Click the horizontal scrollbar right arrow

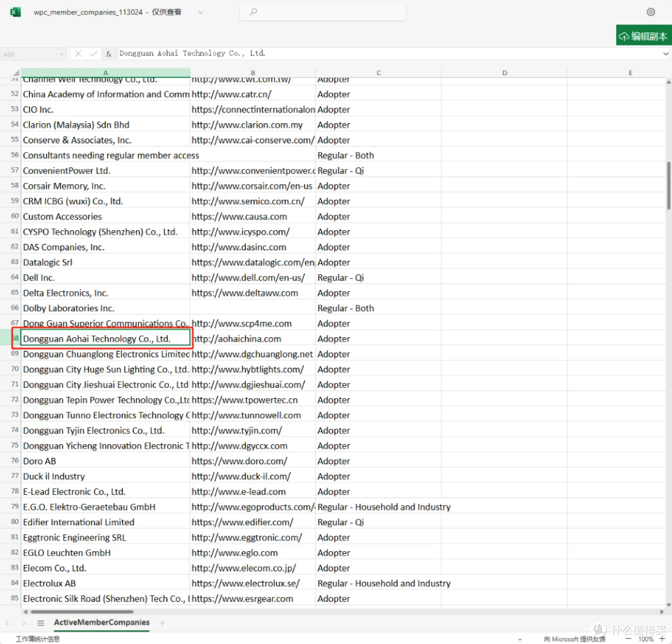[662, 612]
